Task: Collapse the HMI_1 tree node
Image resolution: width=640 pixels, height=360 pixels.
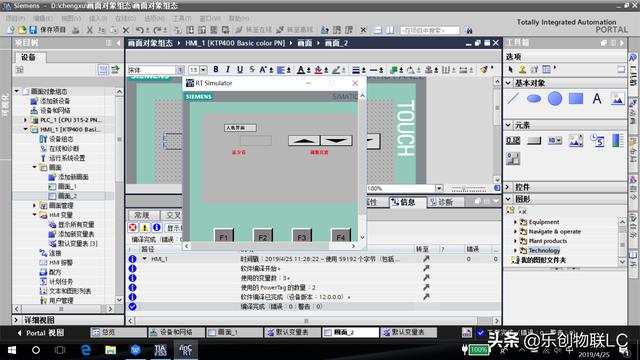Action: pyautogui.click(x=25, y=129)
